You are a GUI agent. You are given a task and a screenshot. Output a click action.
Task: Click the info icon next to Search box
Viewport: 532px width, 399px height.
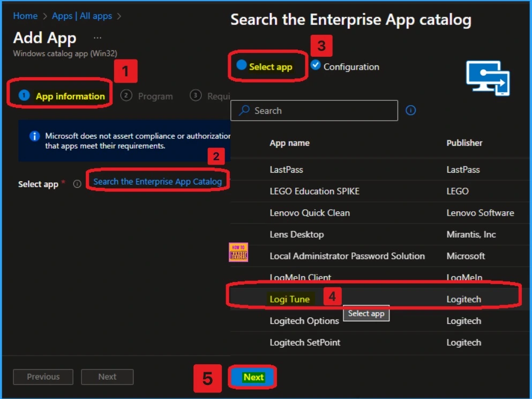point(410,110)
